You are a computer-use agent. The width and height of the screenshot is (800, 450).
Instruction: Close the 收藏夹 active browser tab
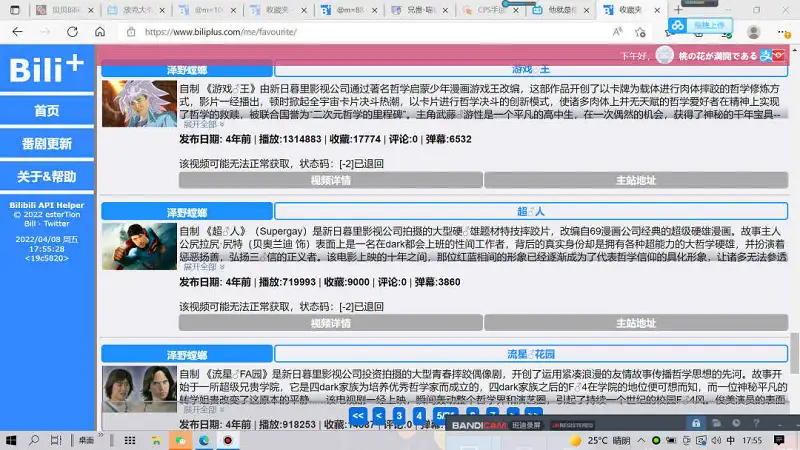657,10
